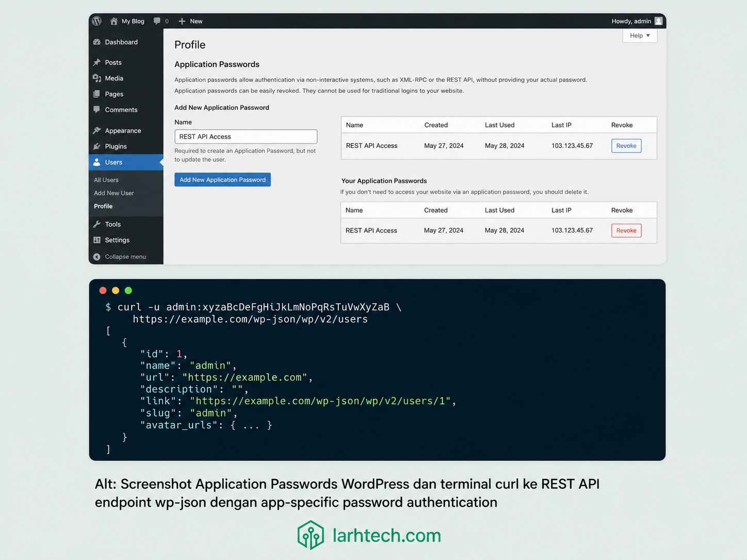Click the Posts pin icon
The width and height of the screenshot is (747, 560).
pos(96,62)
